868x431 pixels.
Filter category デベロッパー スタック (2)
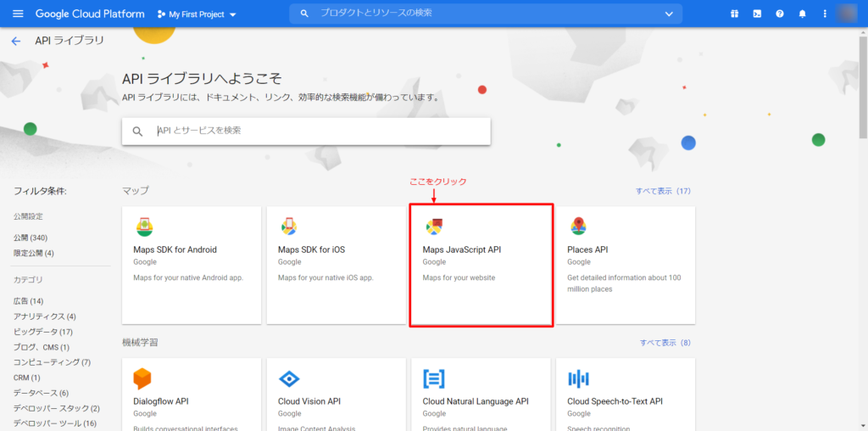tap(57, 408)
